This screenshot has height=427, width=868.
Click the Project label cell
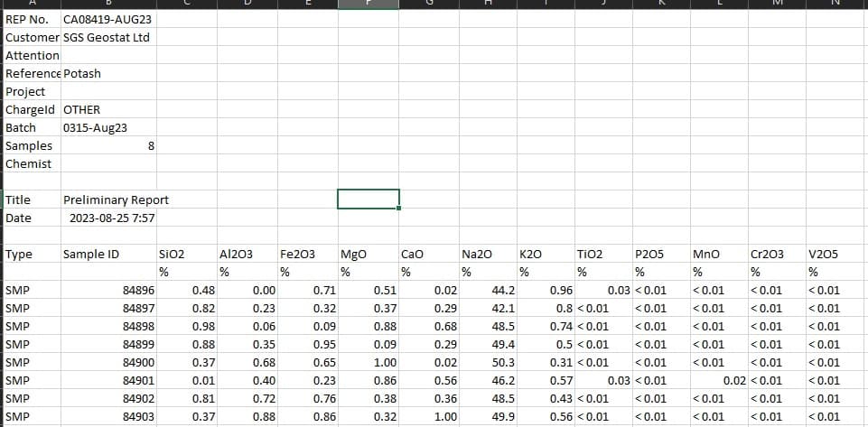[x=33, y=92]
